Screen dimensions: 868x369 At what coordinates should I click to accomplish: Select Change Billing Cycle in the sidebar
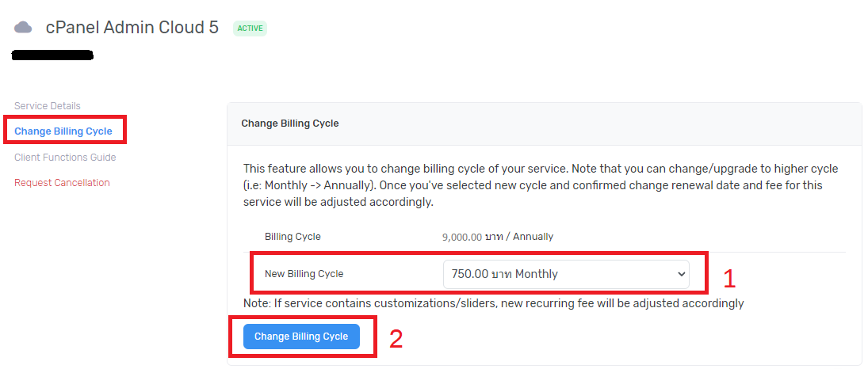[x=63, y=131]
